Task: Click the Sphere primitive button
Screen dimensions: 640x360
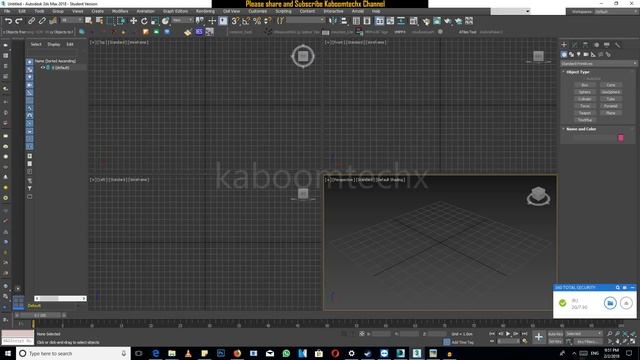Action: coord(584,92)
